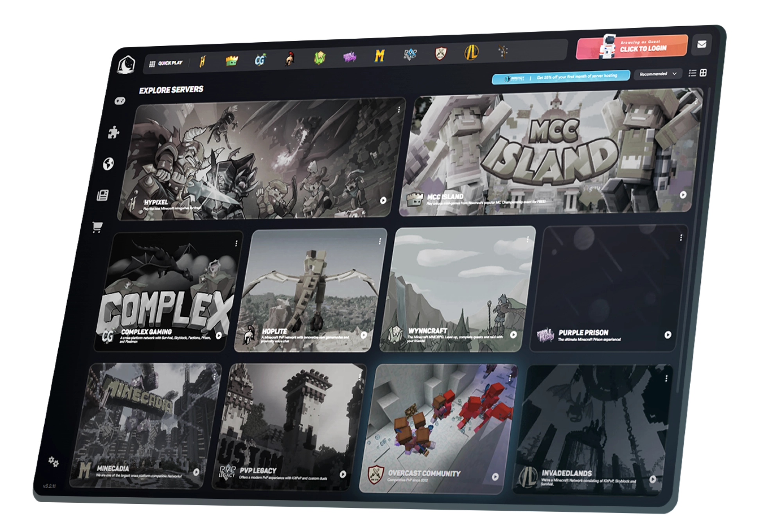The width and height of the screenshot is (761, 532).
Task: Play the Purple Prison server
Action: [x=668, y=334]
